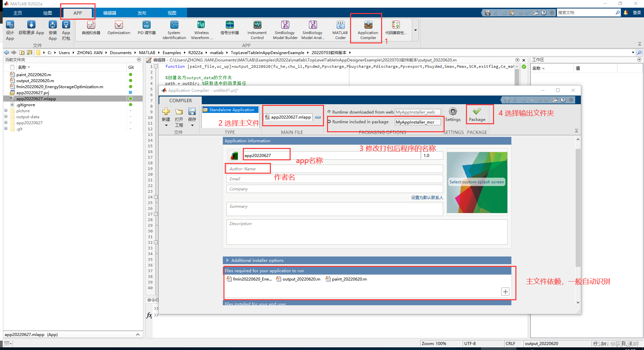This screenshot has width=644, height=350.
Task: Select Runtime downloaded from web option
Action: point(329,112)
